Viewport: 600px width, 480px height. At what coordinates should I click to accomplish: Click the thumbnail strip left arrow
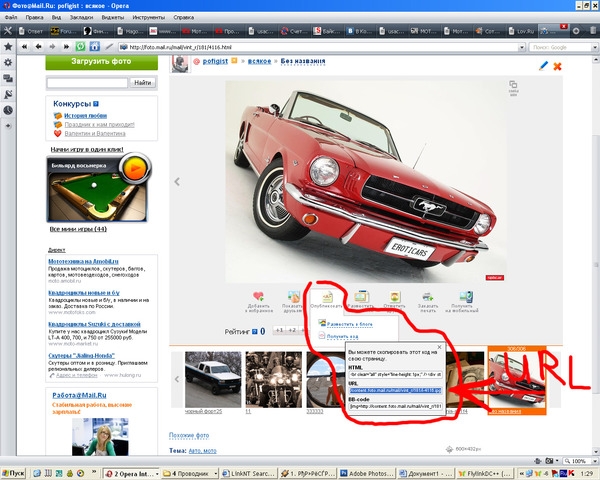click(177, 379)
